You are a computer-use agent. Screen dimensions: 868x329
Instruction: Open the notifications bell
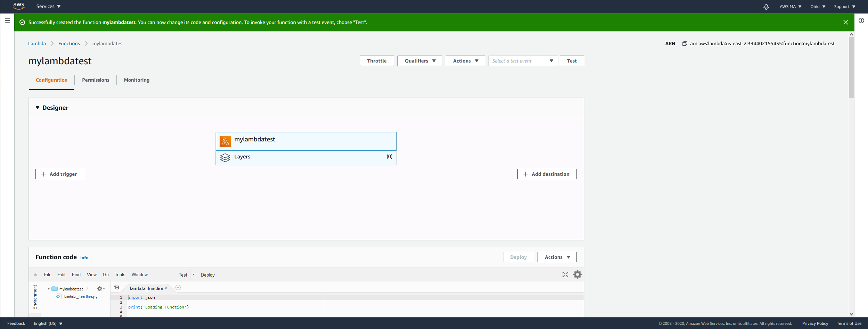click(766, 7)
